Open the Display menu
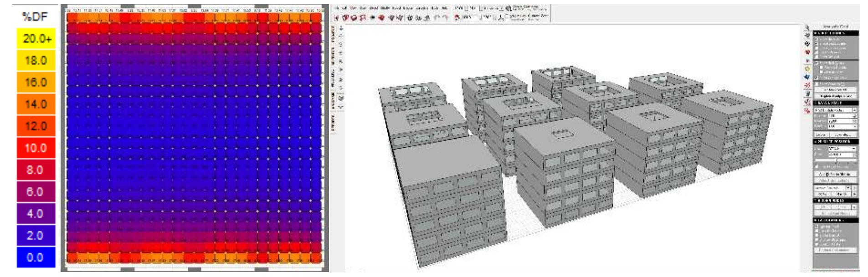 pos(408,8)
